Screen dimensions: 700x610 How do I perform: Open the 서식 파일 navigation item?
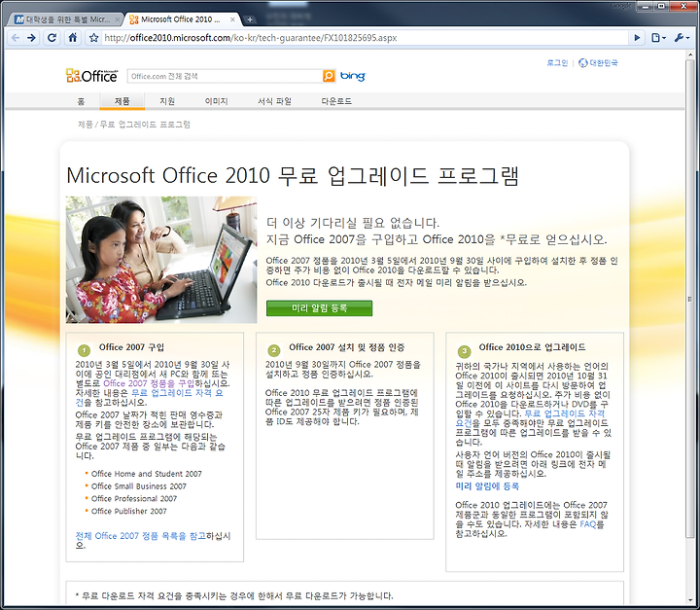274,101
